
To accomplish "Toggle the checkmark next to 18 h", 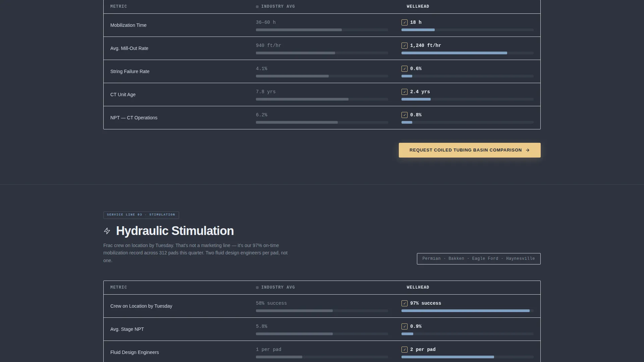I will click(405, 22).
